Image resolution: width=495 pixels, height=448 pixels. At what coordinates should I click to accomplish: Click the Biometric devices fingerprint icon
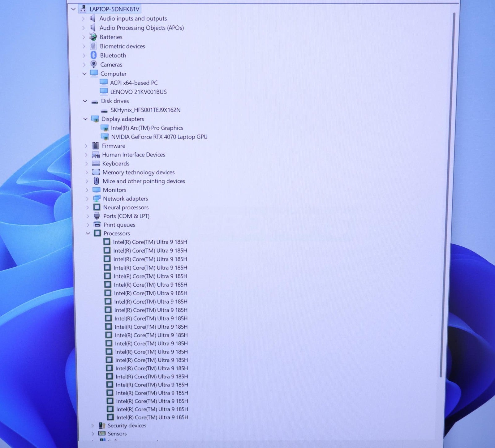[x=93, y=46]
